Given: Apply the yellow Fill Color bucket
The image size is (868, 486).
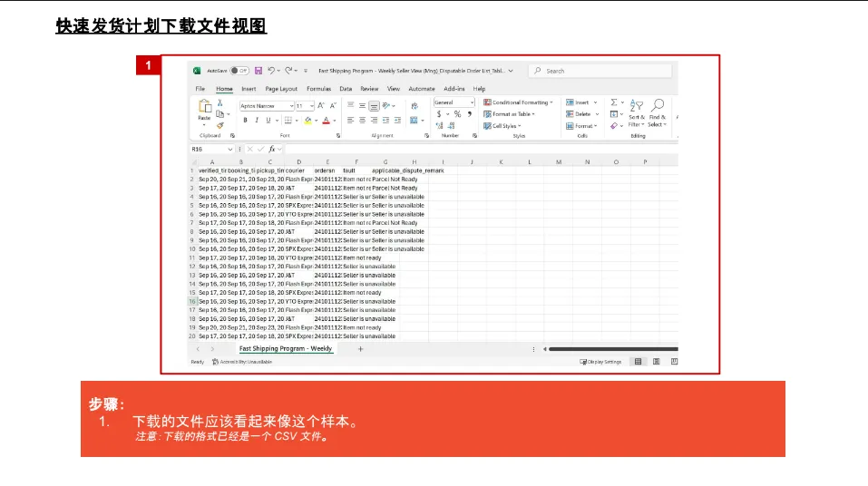Looking at the screenshot, I should coord(308,120).
